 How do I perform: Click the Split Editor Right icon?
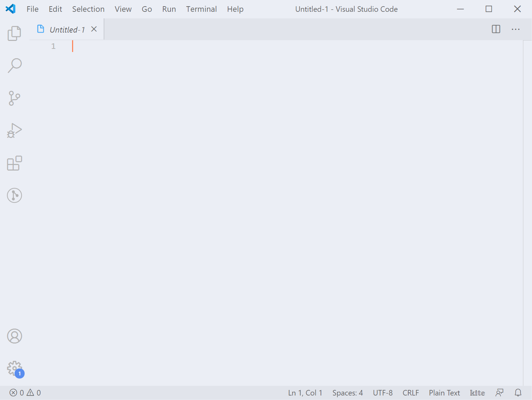click(496, 29)
